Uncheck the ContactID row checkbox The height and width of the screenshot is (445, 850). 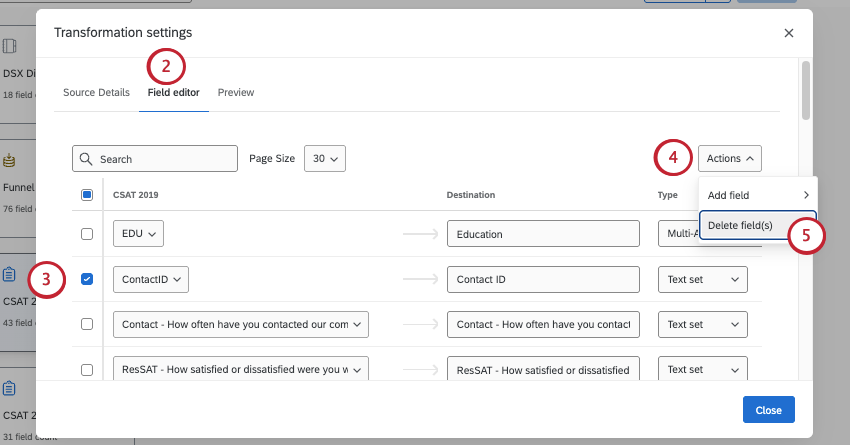87,279
